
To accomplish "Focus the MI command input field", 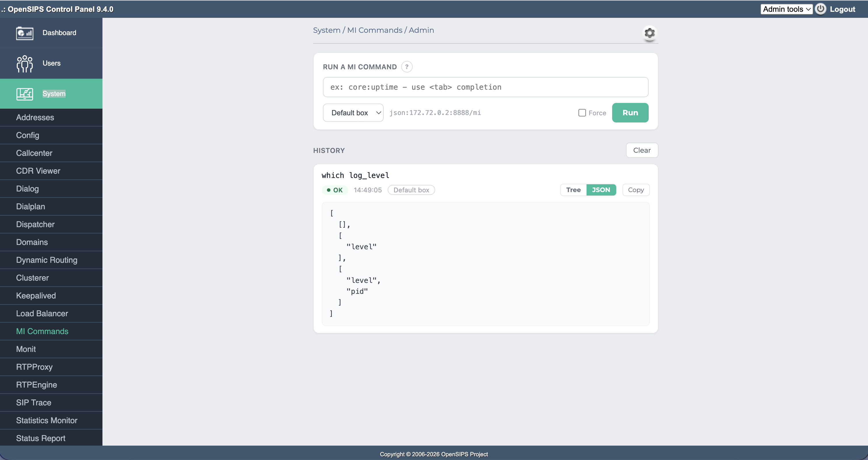I will pyautogui.click(x=485, y=87).
